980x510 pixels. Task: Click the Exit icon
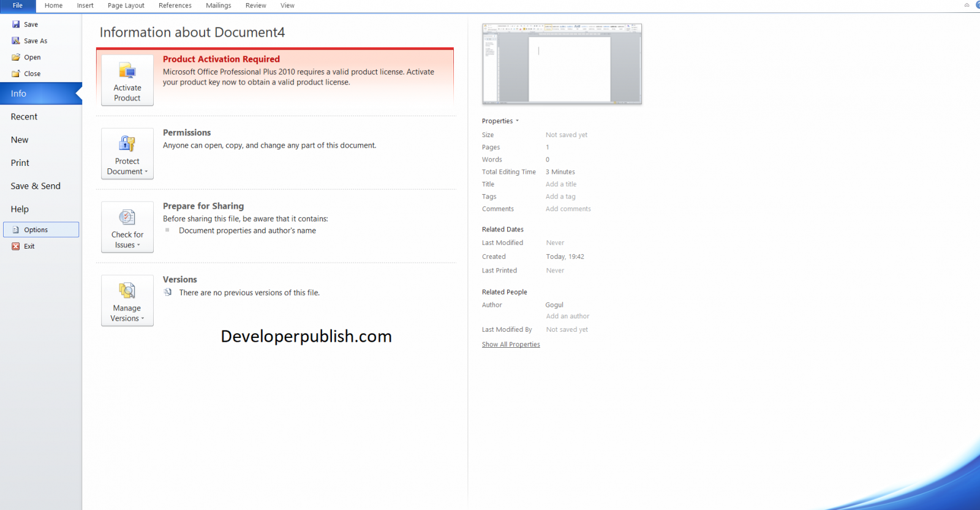[x=16, y=246]
